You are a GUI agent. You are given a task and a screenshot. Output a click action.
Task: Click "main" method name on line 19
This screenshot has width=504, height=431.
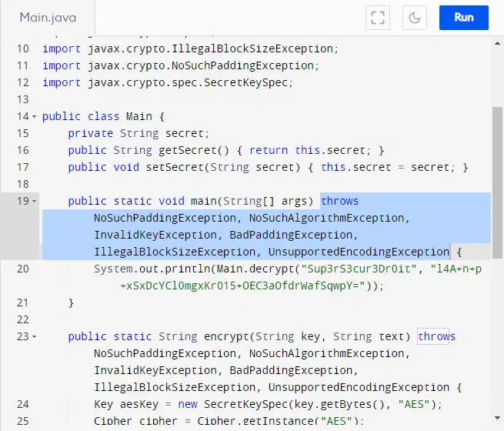204,201
